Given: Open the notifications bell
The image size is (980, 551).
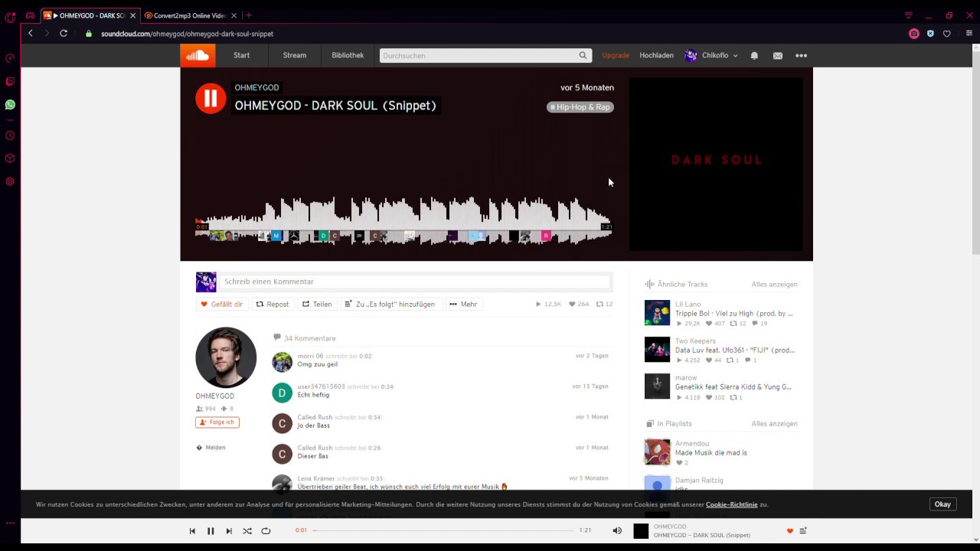Looking at the screenshot, I should (754, 55).
